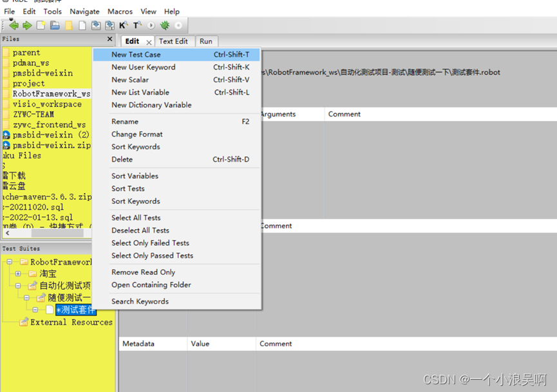Select Open Containing Folder menu entry
Screen dimensions: 557x392
(x=151, y=285)
